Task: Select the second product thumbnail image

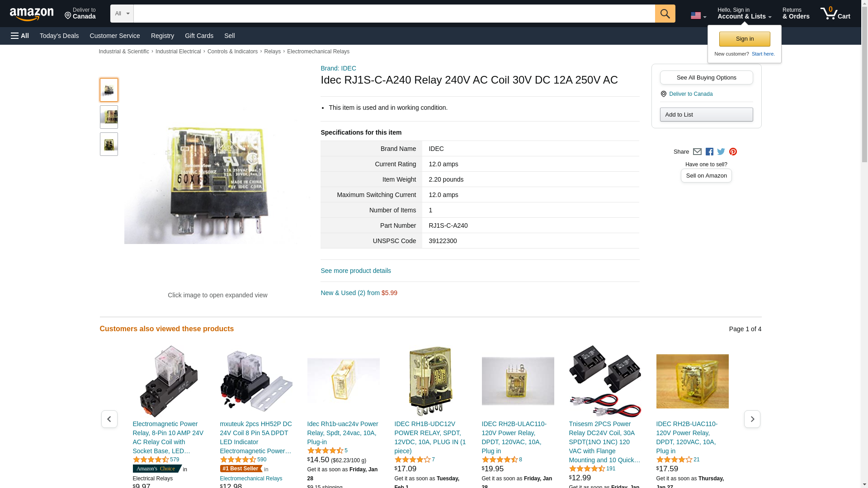Action: 109,117
